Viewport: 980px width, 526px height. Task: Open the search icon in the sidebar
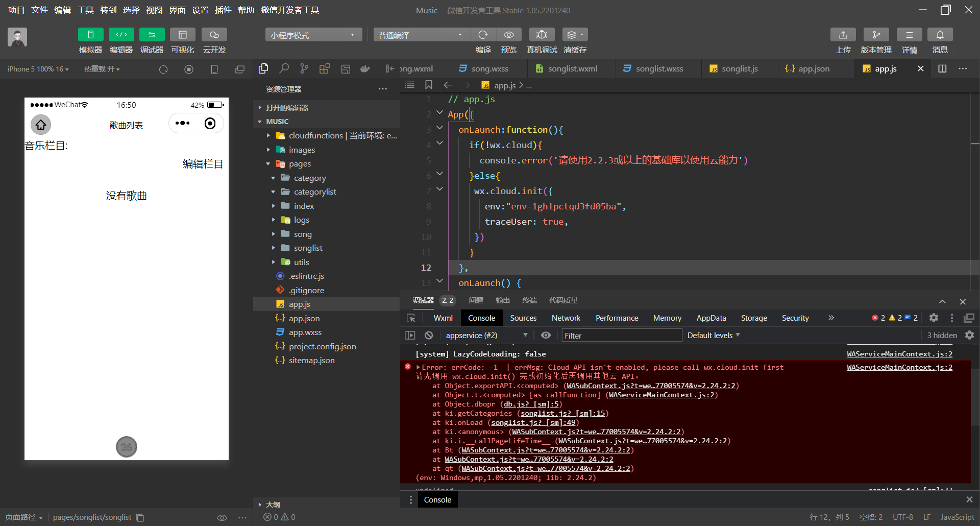click(x=284, y=69)
